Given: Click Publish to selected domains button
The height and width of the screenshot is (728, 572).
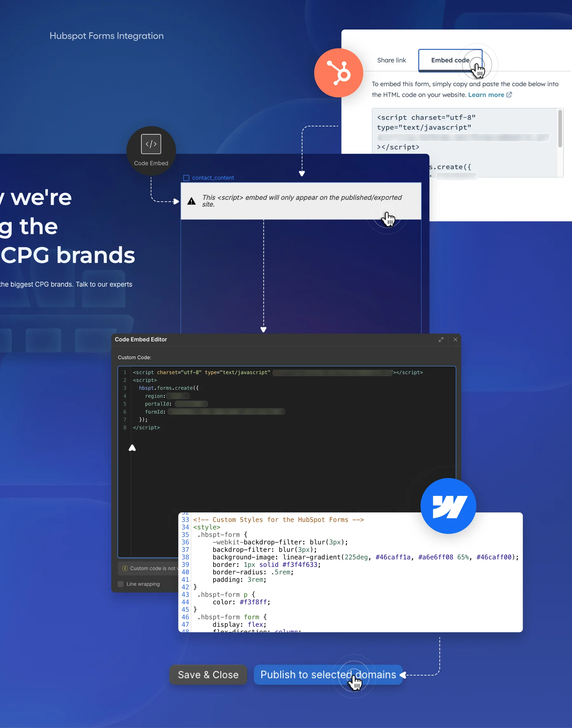Looking at the screenshot, I should pos(328,675).
